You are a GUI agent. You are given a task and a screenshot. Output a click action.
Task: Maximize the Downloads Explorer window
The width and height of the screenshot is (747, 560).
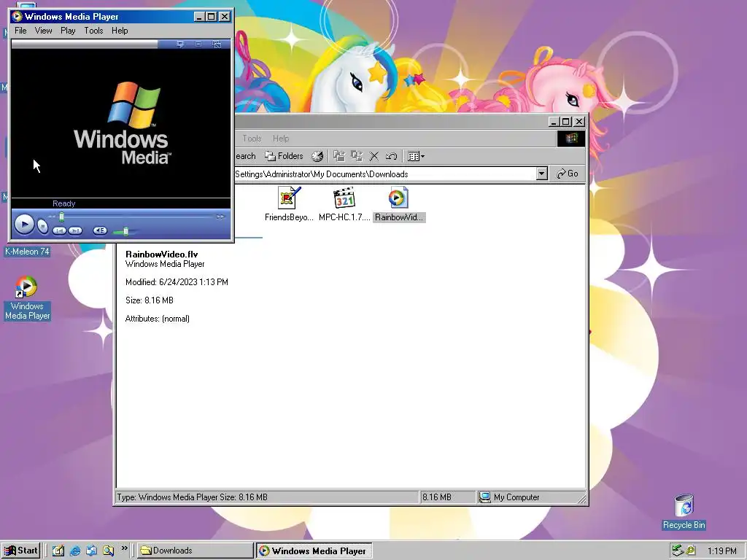[x=565, y=122]
